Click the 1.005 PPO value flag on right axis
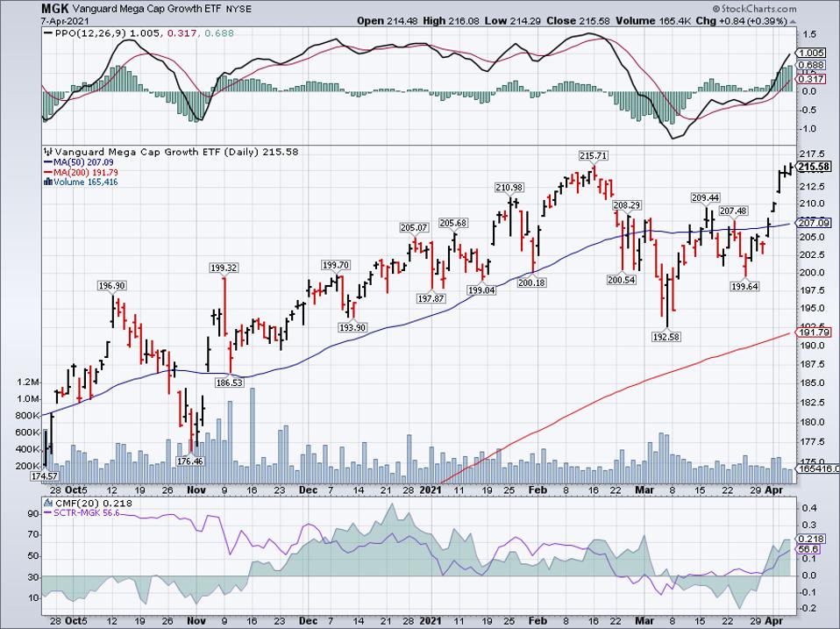 tap(812, 53)
